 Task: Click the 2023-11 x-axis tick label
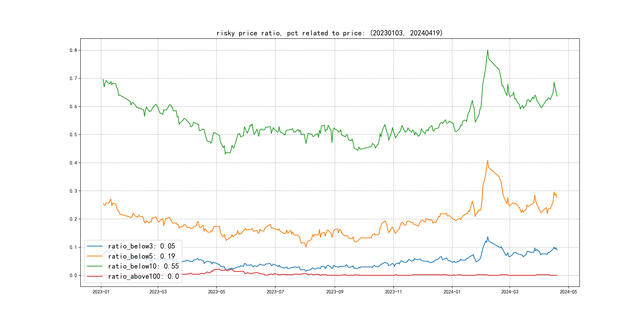click(x=393, y=292)
